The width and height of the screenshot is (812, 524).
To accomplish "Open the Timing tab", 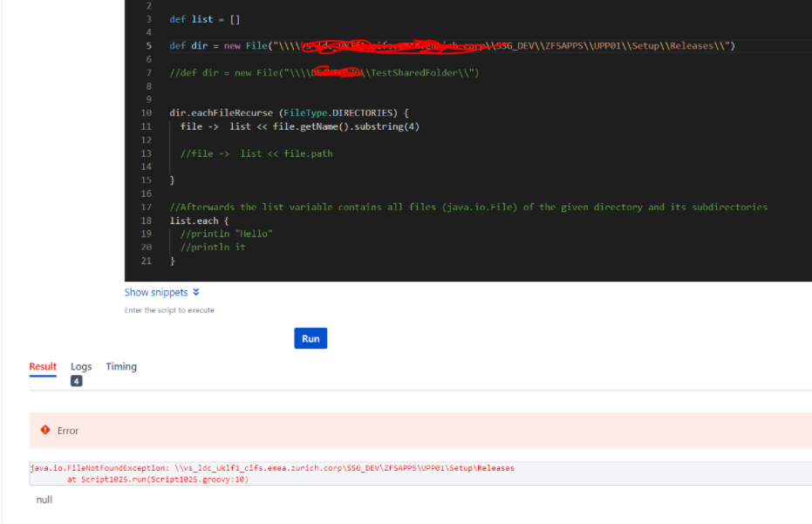I will [121, 366].
